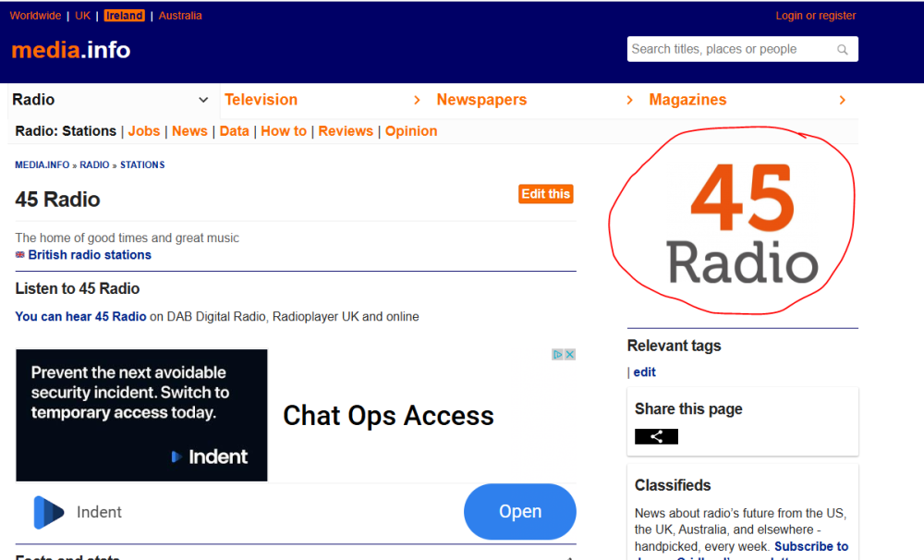
Task: Expand the Radio section dropdown chevron
Action: pyautogui.click(x=203, y=100)
